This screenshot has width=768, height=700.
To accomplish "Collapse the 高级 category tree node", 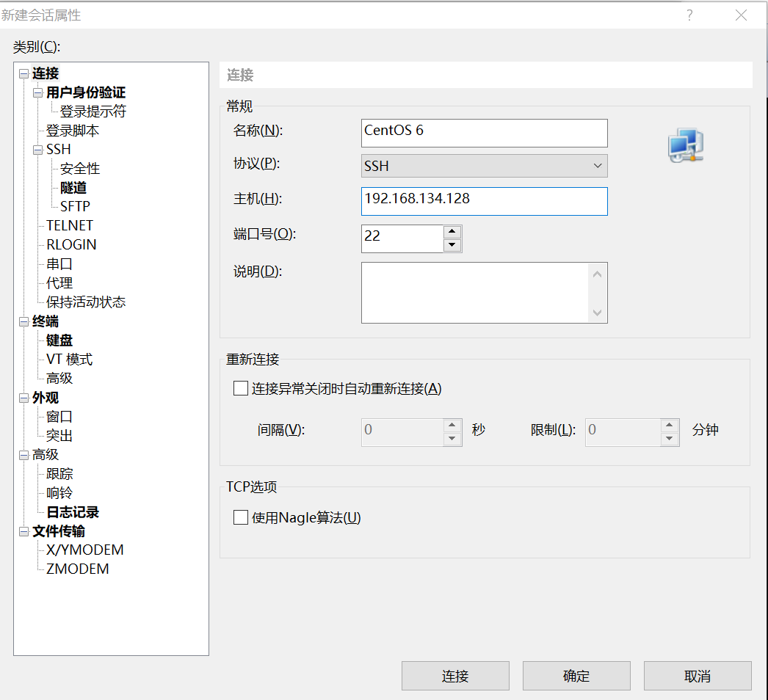I will [x=23, y=455].
